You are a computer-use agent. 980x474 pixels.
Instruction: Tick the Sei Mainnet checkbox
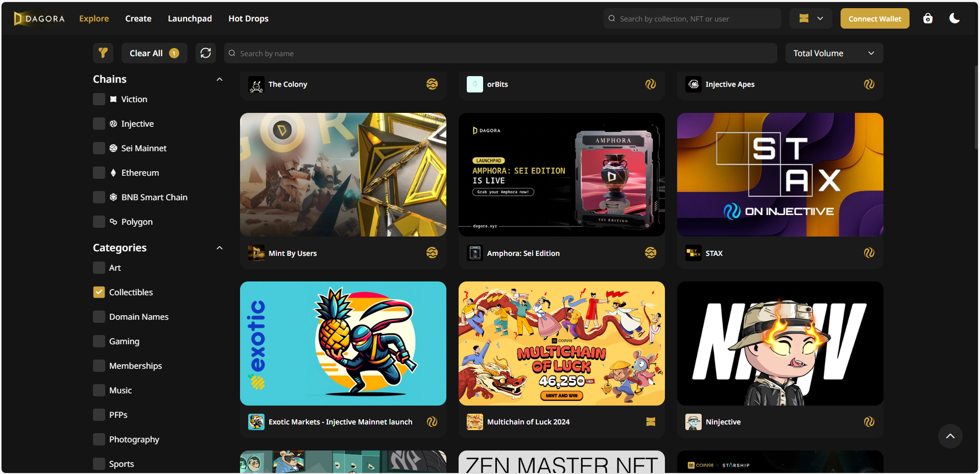click(99, 148)
